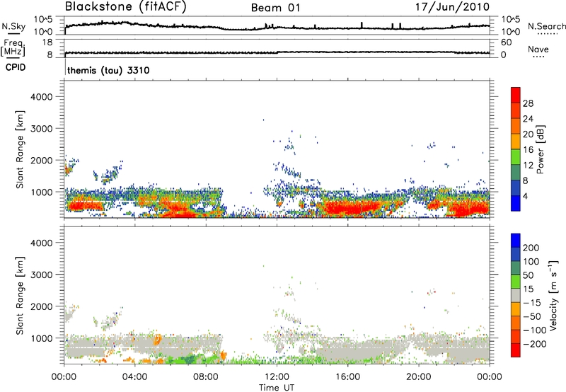Click the N.Sky noise trace line
Image resolution: width=566 pixels, height=392 pixels.
[x=277, y=28]
